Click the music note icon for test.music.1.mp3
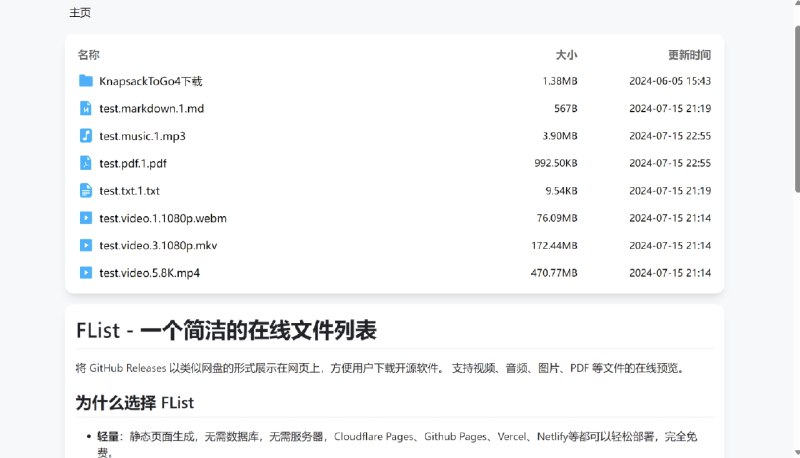The height and width of the screenshot is (458, 800). (x=86, y=136)
